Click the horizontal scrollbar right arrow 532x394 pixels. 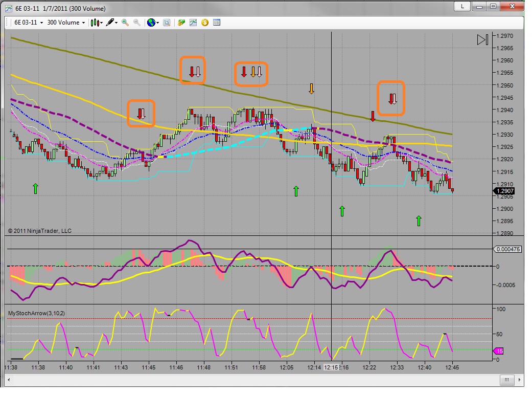point(519,380)
